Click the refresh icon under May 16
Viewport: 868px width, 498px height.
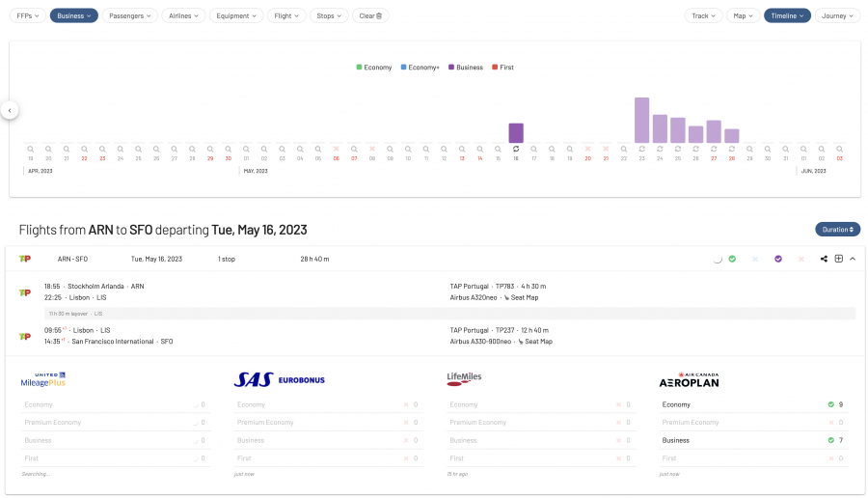tap(516, 149)
